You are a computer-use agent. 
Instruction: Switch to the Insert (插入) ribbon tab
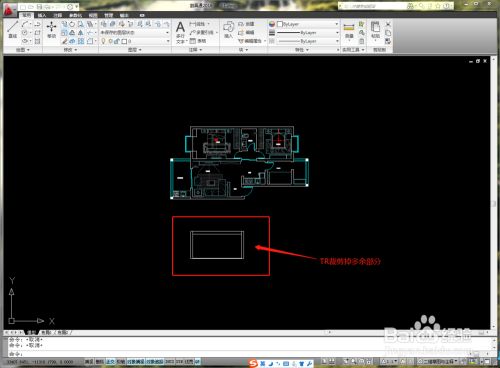[42, 15]
